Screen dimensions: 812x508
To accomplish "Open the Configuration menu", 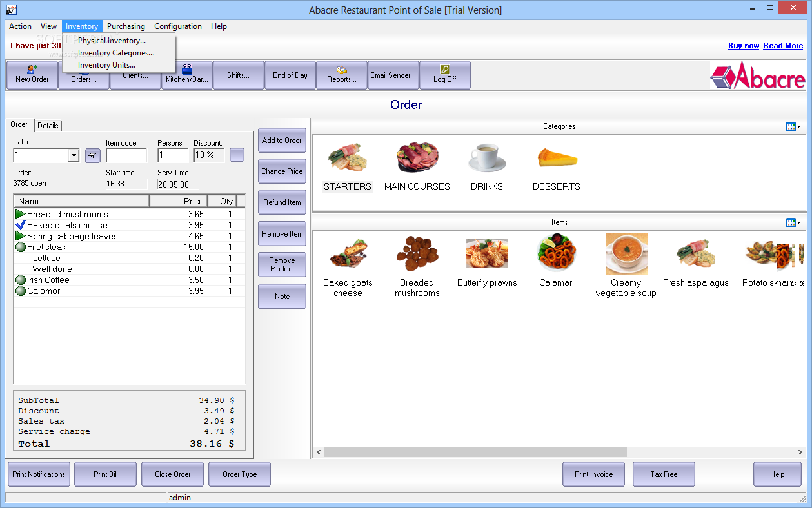I will pyautogui.click(x=178, y=26).
